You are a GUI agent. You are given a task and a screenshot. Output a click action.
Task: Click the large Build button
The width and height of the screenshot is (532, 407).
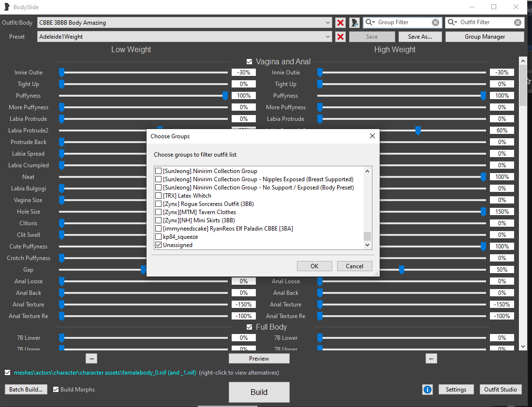259,392
